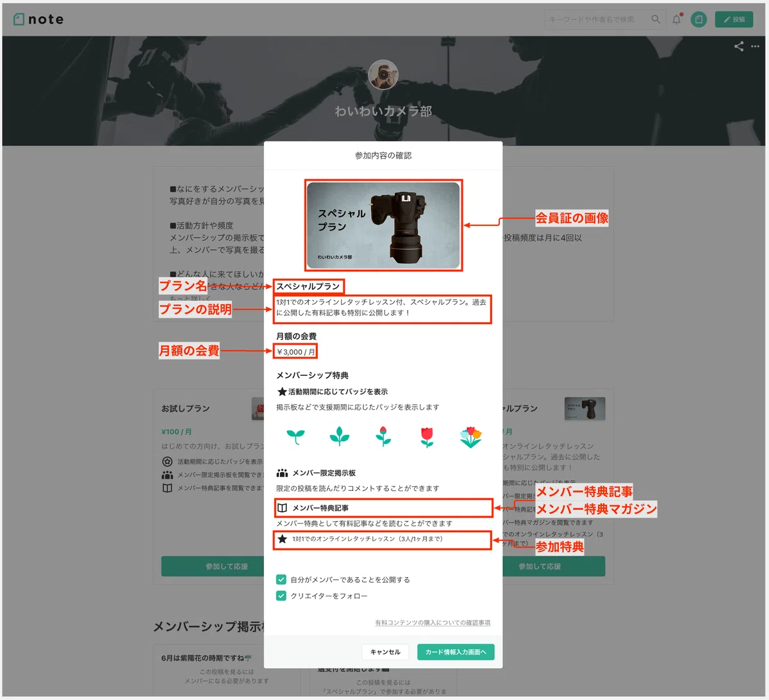
Task: Click the わいわいカメラ部 page title
Action: (x=383, y=111)
